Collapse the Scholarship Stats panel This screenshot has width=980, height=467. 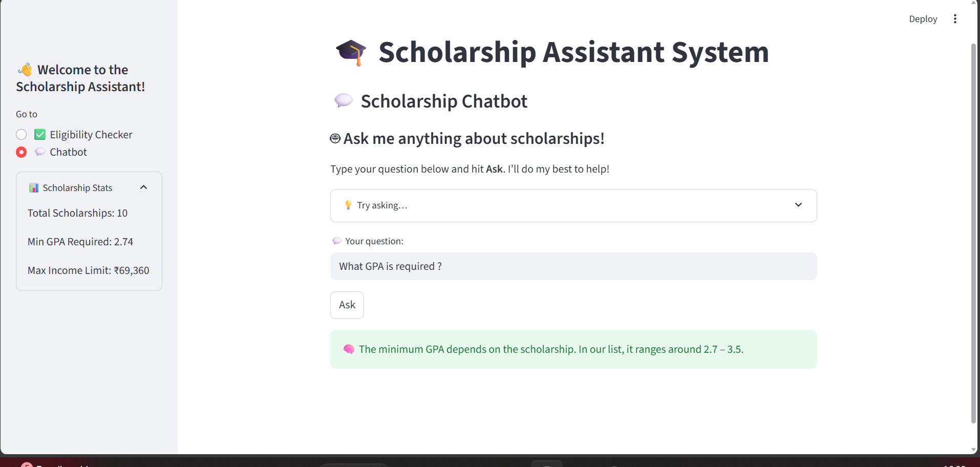click(143, 187)
